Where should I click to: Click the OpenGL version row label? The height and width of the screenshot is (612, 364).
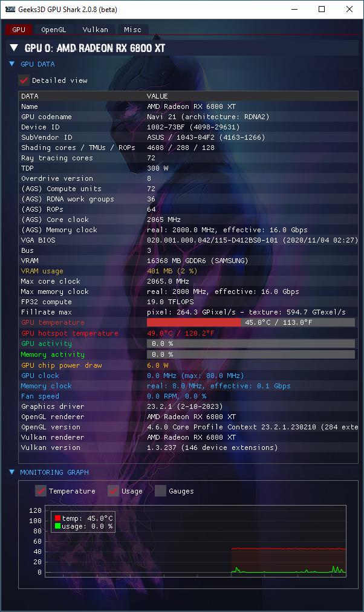[x=51, y=427]
